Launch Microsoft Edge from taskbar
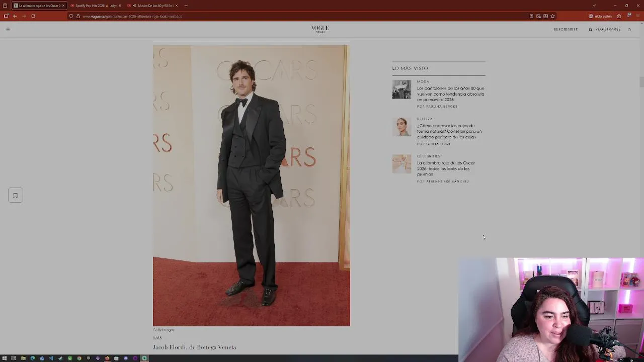The height and width of the screenshot is (362, 644). [x=32, y=358]
